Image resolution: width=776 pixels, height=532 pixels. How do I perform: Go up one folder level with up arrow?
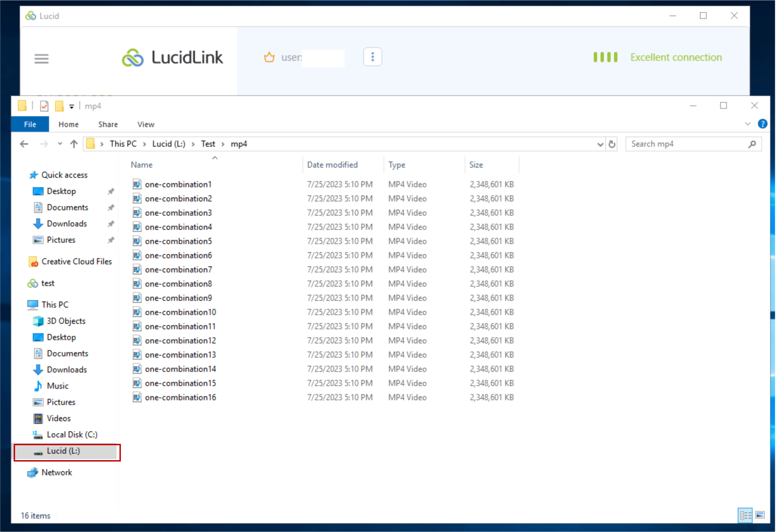point(74,144)
